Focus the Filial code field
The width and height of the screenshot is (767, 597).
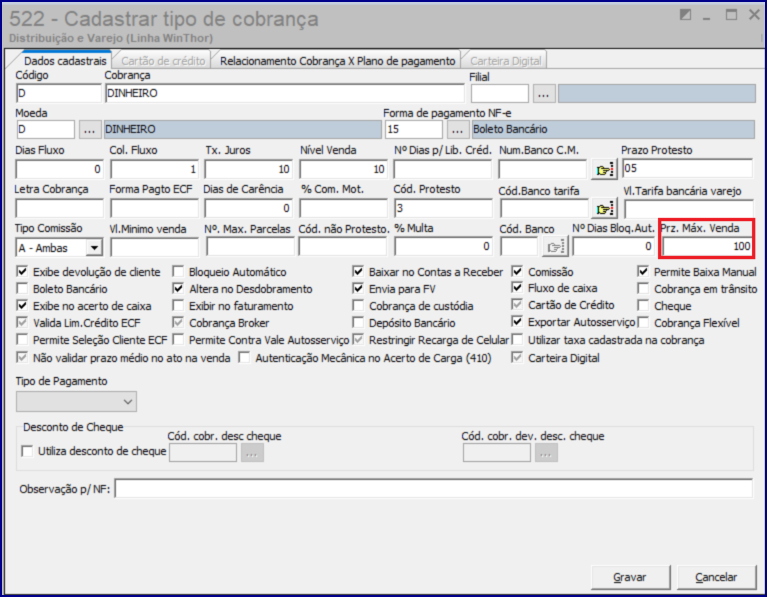pyautogui.click(x=499, y=93)
